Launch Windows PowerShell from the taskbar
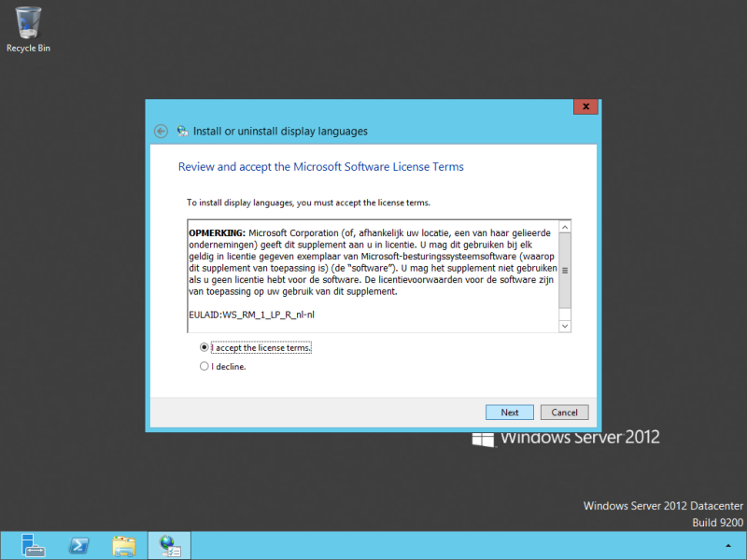This screenshot has height=560, width=747. [78, 546]
